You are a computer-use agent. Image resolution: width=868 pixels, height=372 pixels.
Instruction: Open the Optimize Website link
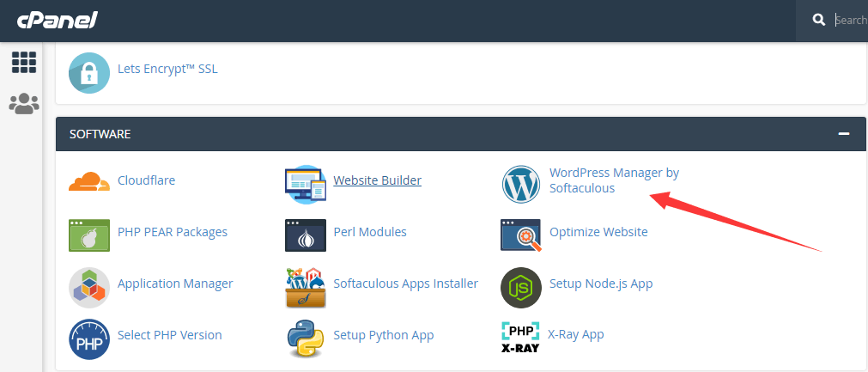598,232
